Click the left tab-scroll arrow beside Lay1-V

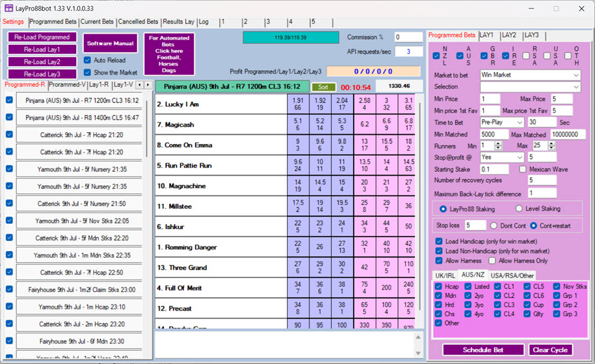[x=139, y=85]
